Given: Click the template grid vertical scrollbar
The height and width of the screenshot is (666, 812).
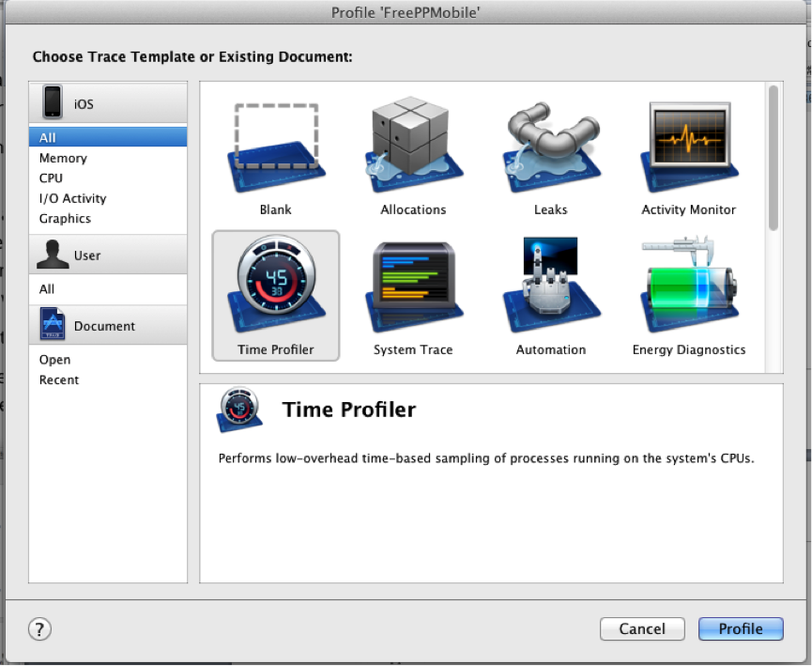Looking at the screenshot, I should (774, 158).
